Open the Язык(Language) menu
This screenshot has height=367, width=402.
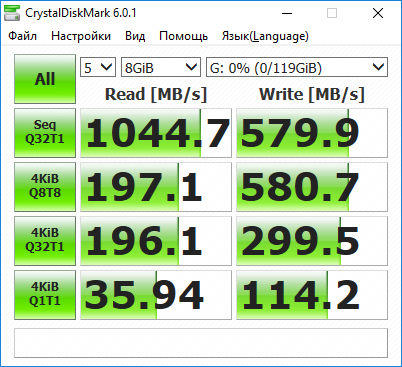tap(265, 36)
